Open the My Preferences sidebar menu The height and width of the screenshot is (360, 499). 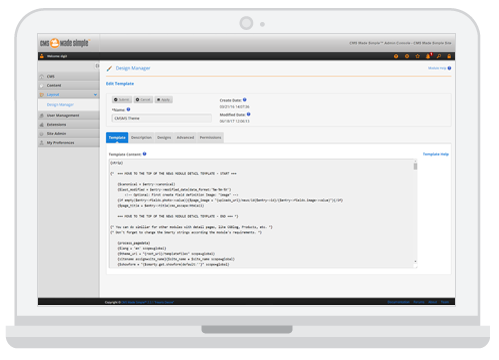pos(69,143)
